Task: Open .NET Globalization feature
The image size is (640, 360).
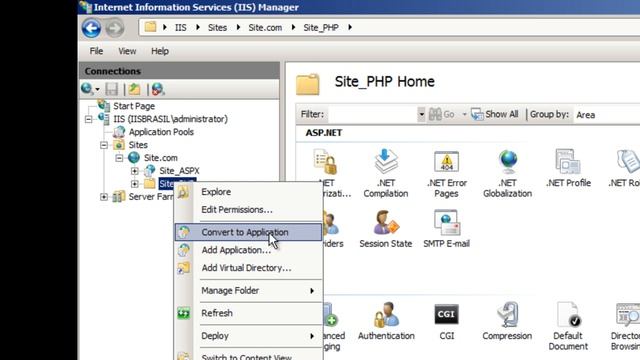Action: pos(508,173)
